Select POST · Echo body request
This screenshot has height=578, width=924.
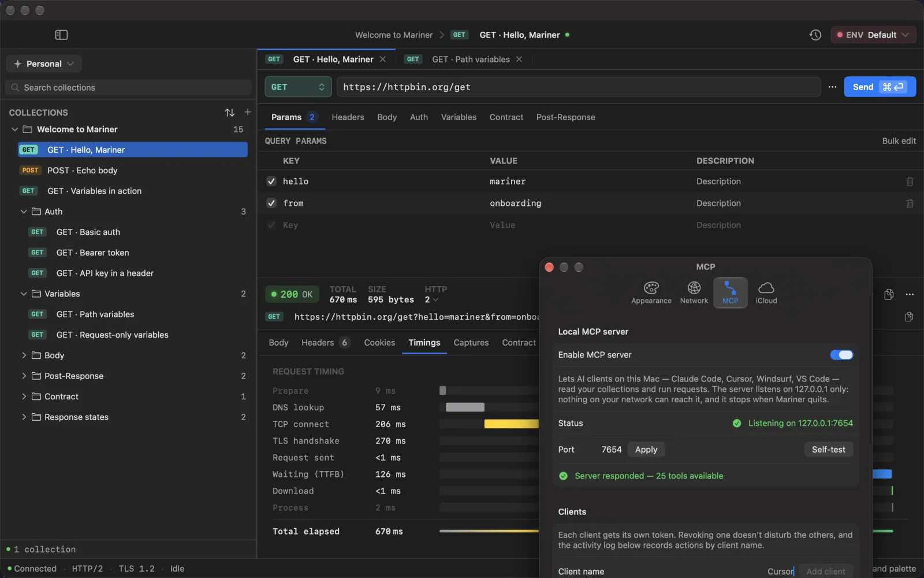pyautogui.click(x=133, y=171)
